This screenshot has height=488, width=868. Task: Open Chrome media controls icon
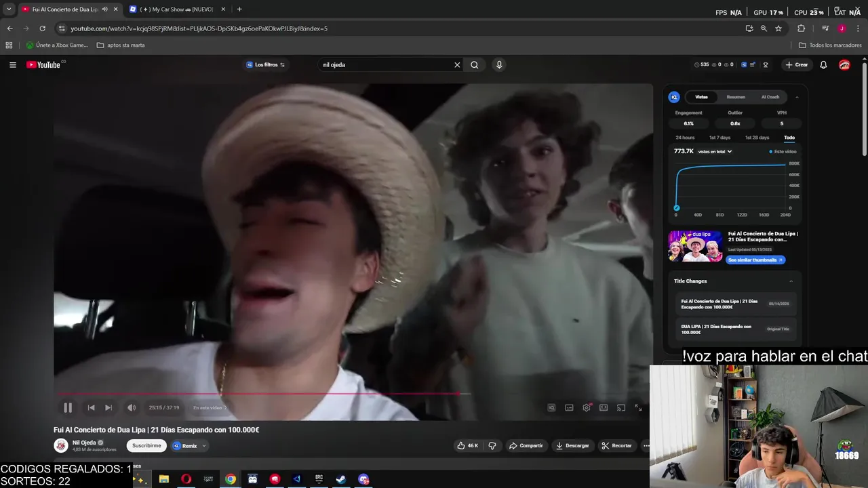coord(825,28)
